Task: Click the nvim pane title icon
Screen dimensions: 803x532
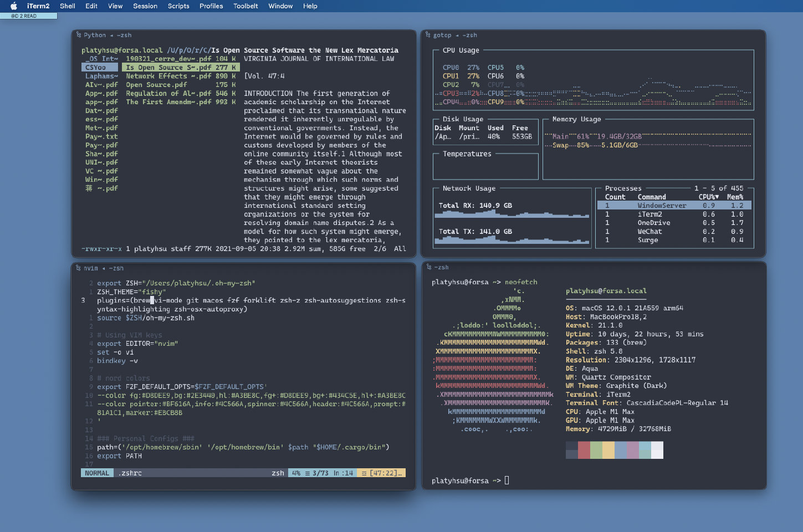Action: tap(78, 268)
